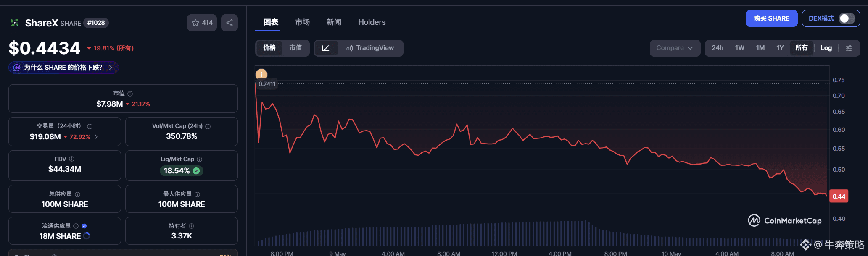The width and height of the screenshot is (868, 256).
Task: Set chart range to 所有 (all)
Action: pos(801,48)
